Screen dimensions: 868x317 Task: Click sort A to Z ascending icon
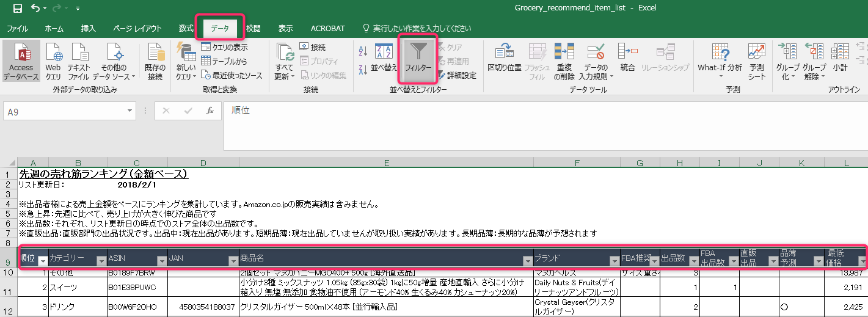click(363, 52)
